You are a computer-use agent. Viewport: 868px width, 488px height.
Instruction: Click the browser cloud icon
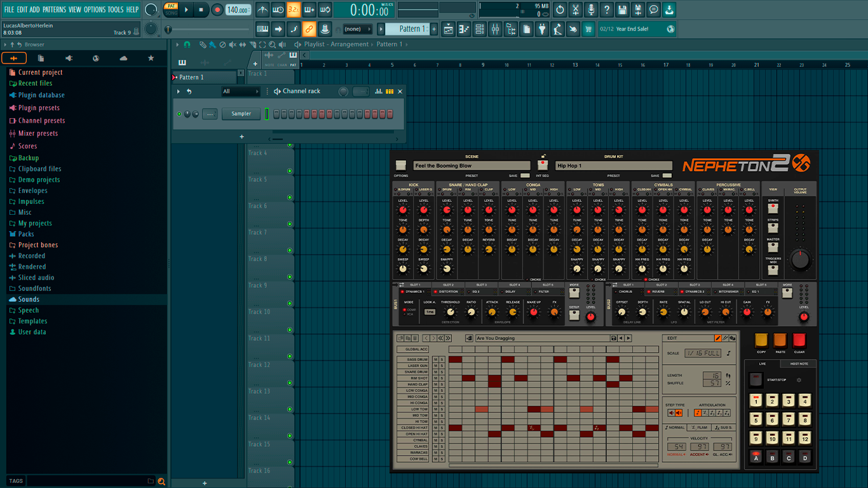[123, 58]
